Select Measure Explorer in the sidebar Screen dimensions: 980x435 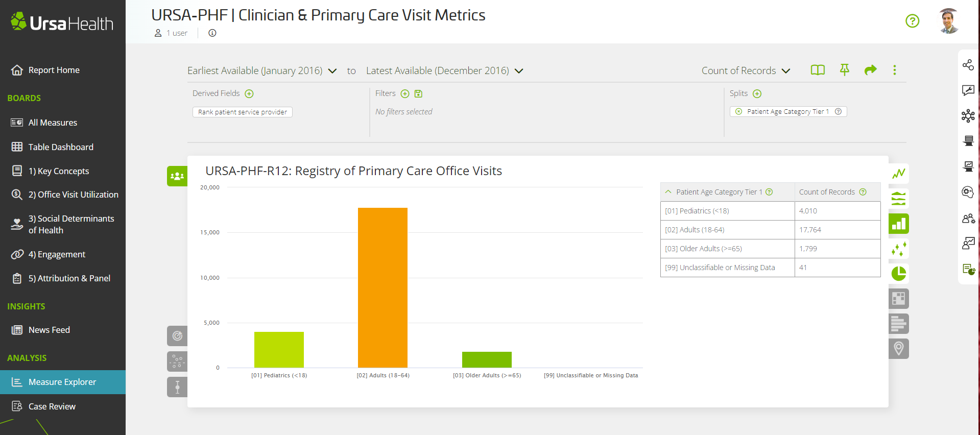point(63,382)
